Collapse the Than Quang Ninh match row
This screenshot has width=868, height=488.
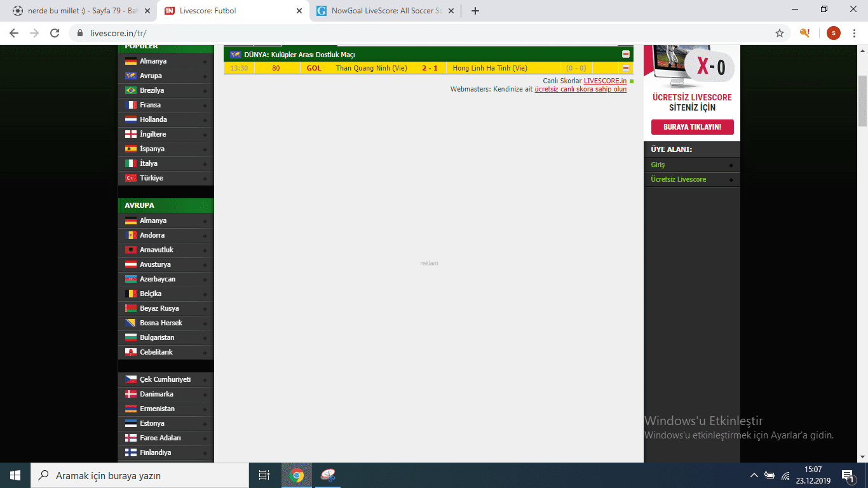pos(626,69)
